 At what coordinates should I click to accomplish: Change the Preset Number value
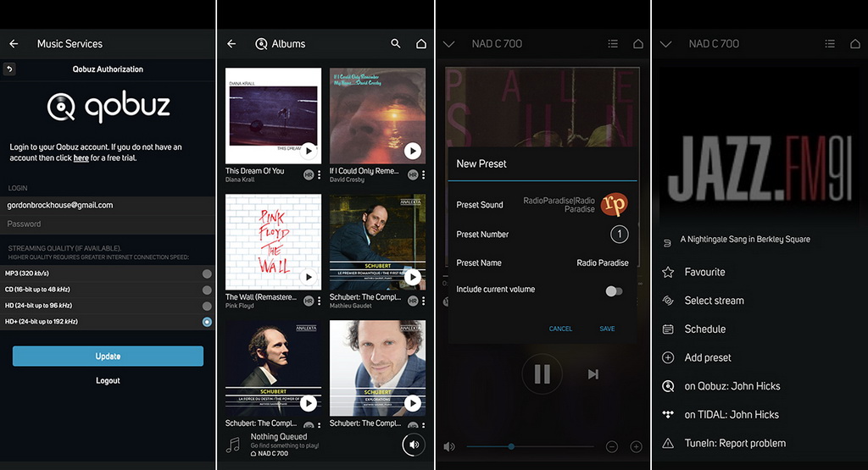(x=620, y=235)
